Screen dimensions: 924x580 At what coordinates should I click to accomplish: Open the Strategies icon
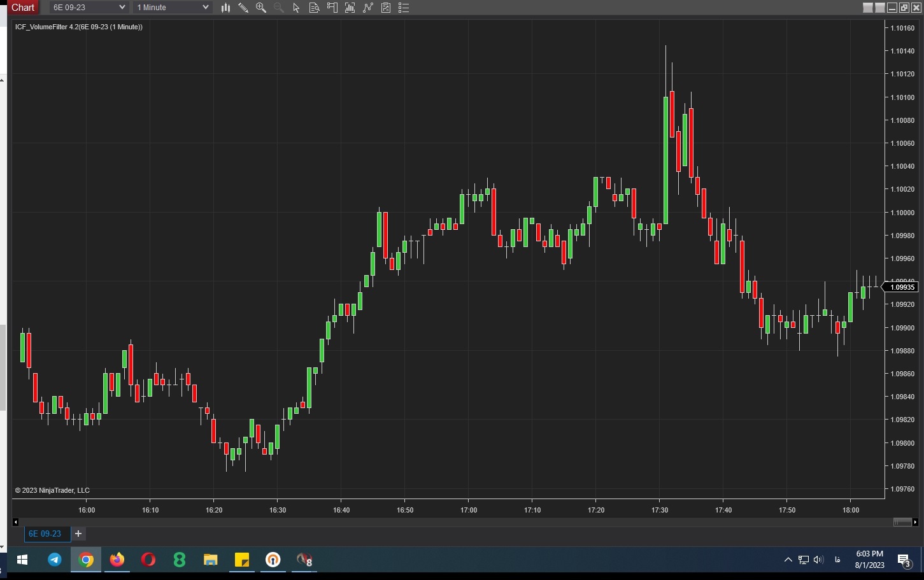click(367, 8)
